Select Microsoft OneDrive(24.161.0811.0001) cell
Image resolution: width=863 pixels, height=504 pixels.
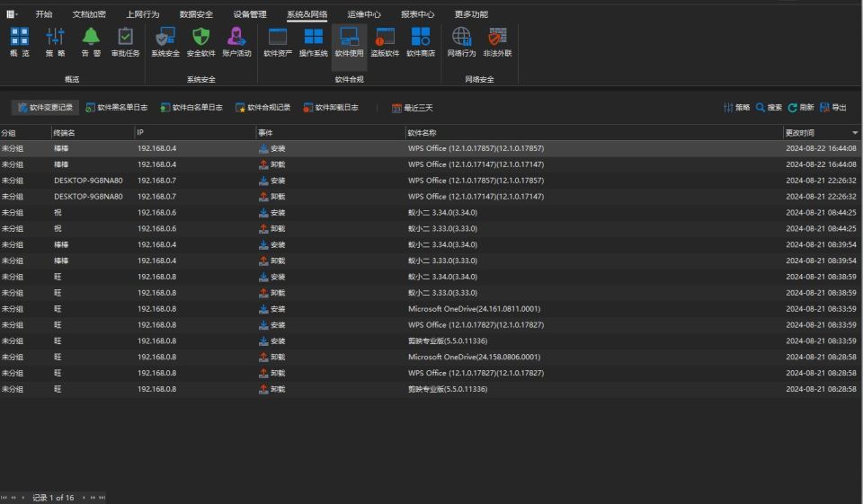(474, 309)
